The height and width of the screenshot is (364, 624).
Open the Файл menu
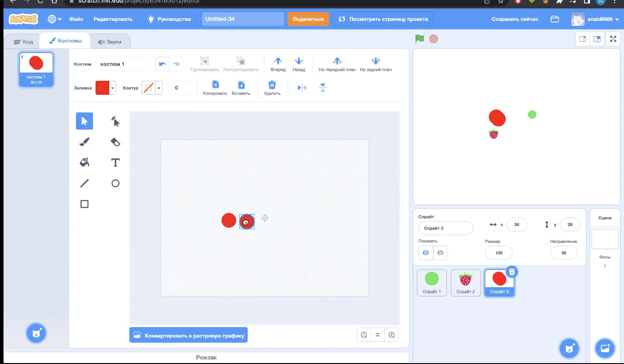[76, 19]
